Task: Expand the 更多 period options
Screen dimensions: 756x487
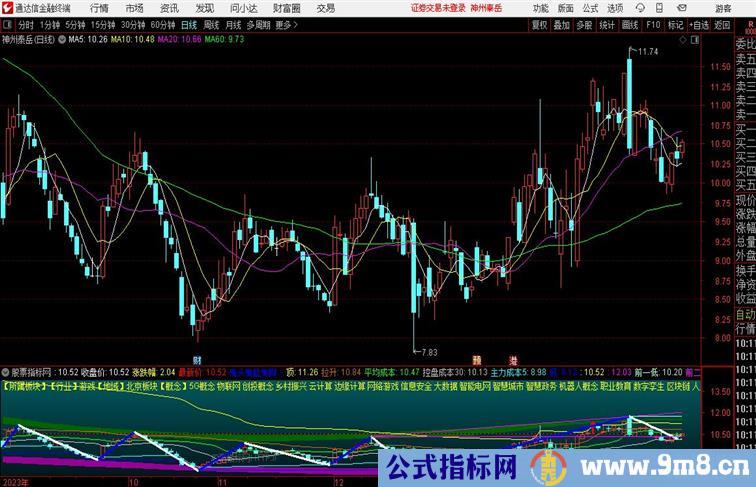Action: coord(287,25)
